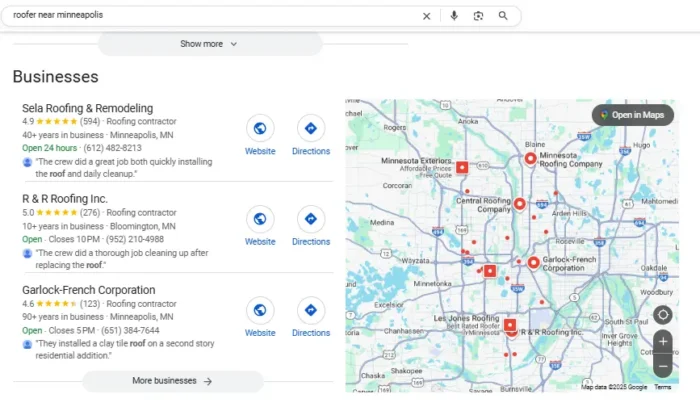The image size is (700, 407).
Task: Open R & R Roofing Inc. website
Action: [x=260, y=220]
